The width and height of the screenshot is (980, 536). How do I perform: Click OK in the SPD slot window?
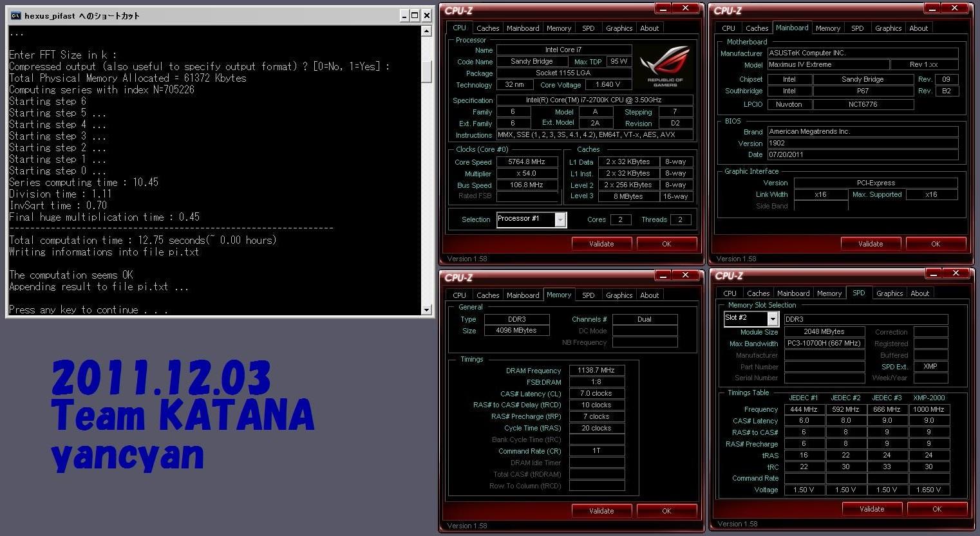point(937,509)
